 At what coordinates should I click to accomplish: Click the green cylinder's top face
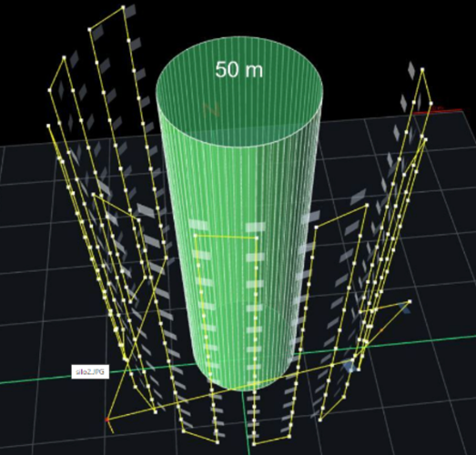tap(239, 90)
